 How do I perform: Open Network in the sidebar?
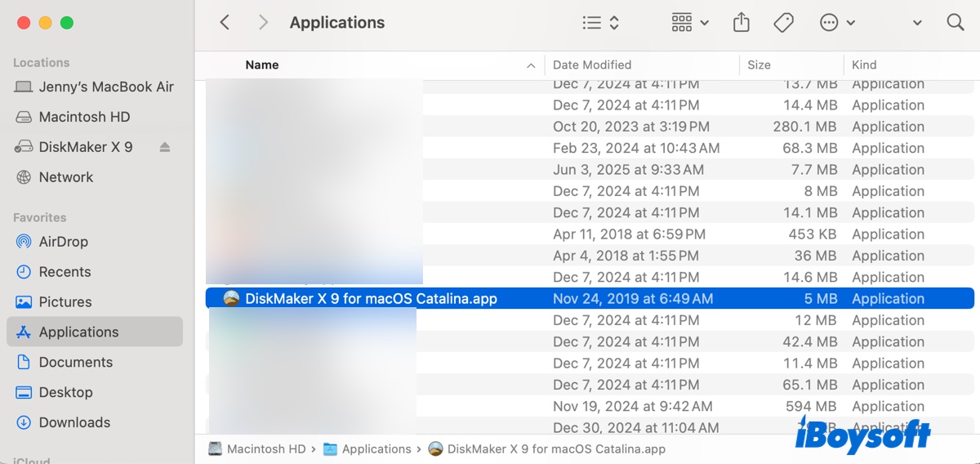(66, 177)
